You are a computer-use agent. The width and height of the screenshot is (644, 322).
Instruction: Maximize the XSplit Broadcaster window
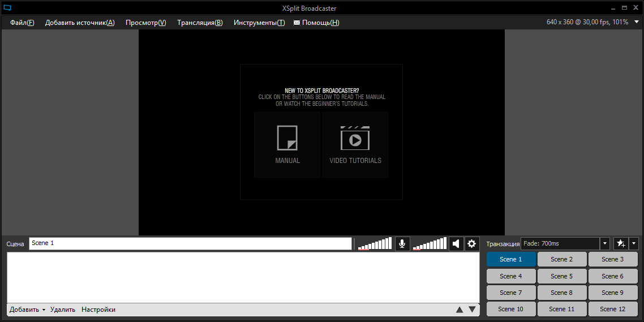624,8
